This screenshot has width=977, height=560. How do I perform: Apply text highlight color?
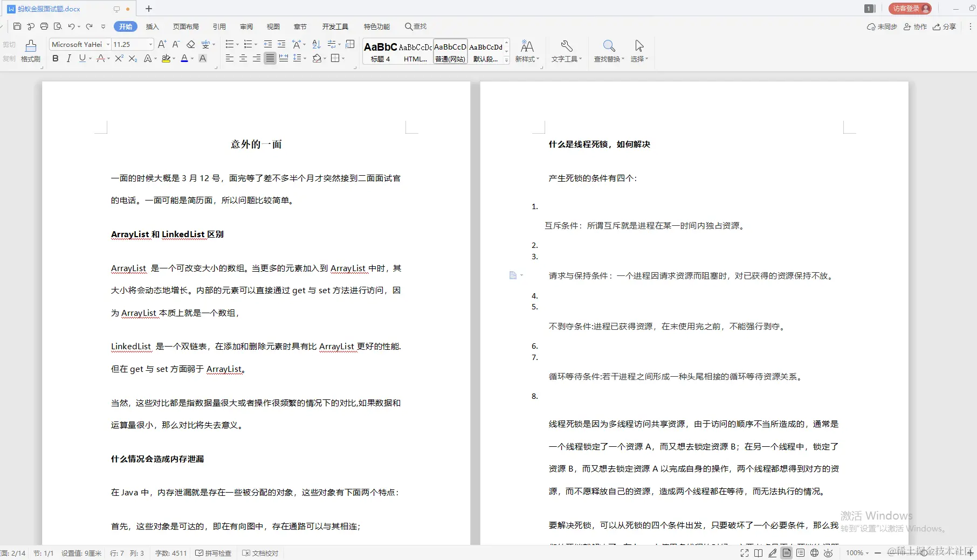pyautogui.click(x=166, y=59)
